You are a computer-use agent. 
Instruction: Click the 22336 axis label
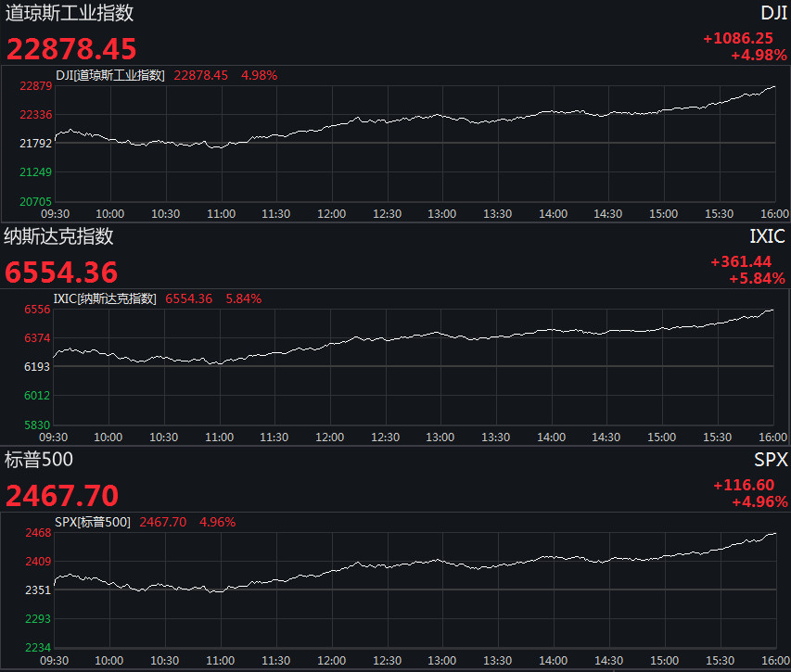tap(36, 115)
